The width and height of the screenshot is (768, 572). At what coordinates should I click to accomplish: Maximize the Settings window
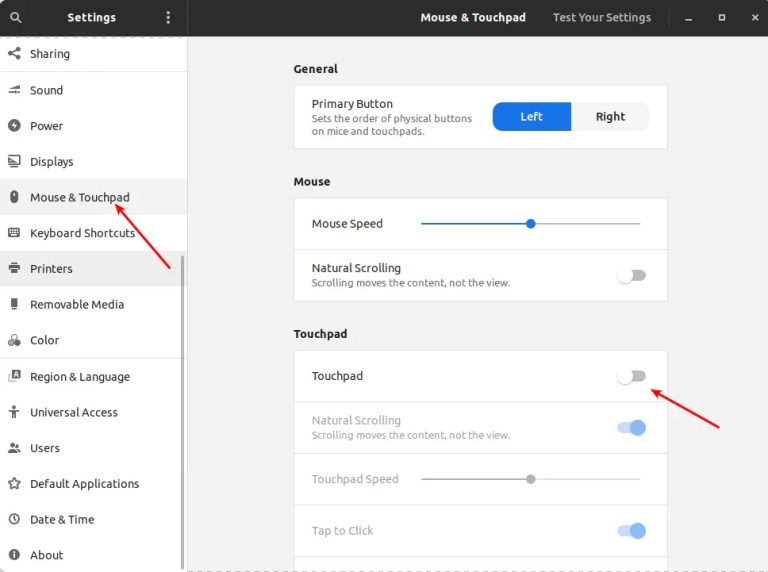point(721,18)
